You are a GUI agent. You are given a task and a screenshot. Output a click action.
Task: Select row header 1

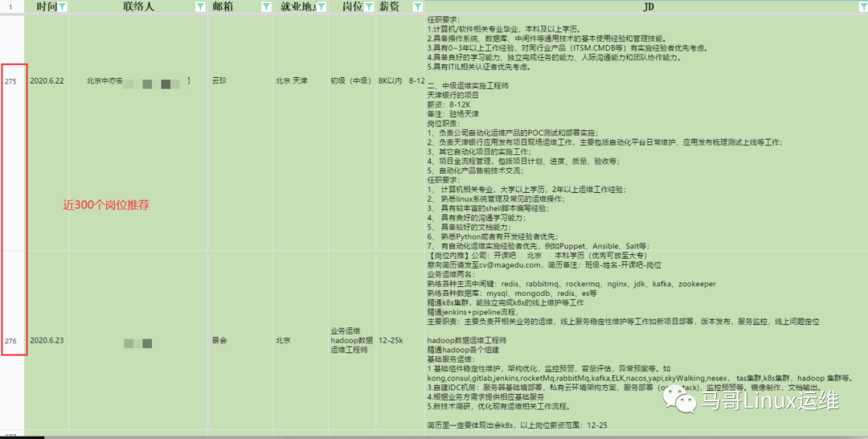click(x=11, y=6)
